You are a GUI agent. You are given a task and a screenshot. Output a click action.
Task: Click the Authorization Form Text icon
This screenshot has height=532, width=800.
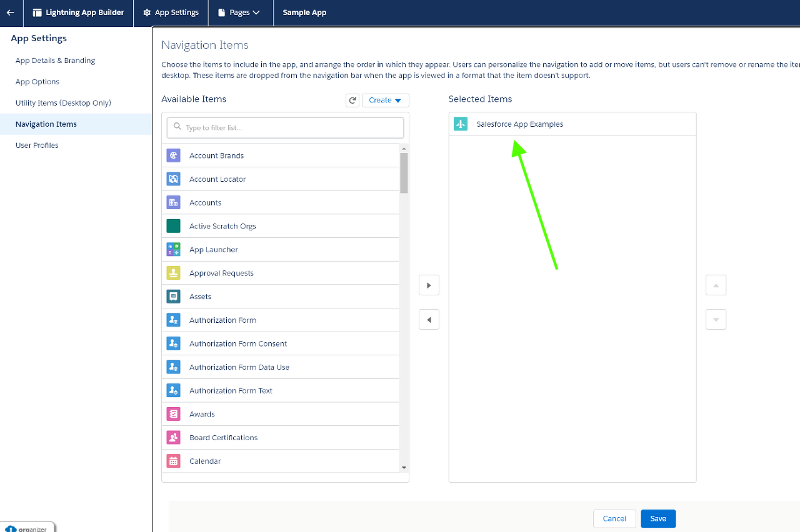coord(174,391)
